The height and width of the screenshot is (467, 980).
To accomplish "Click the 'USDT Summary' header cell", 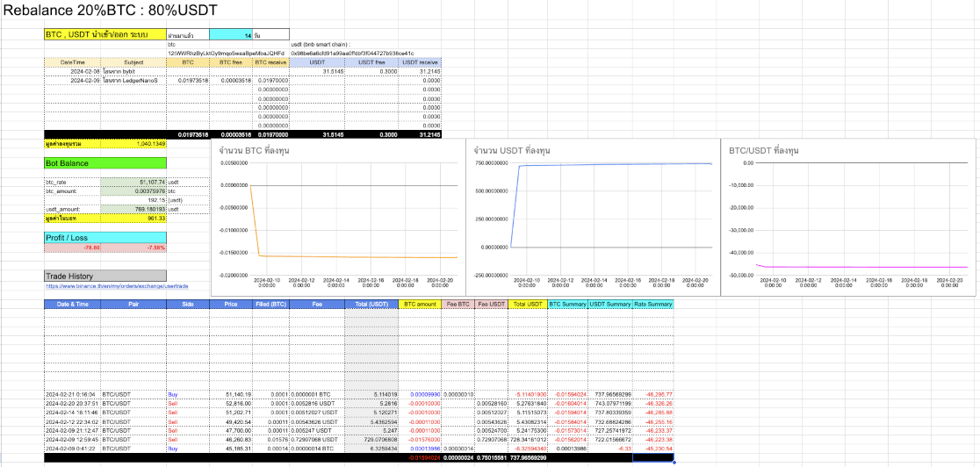I will pyautogui.click(x=610, y=304).
